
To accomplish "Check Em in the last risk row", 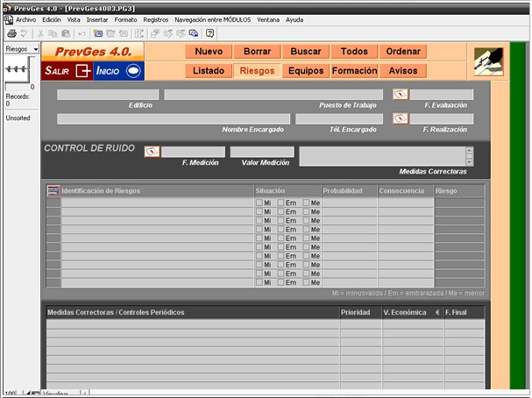I will point(281,282).
